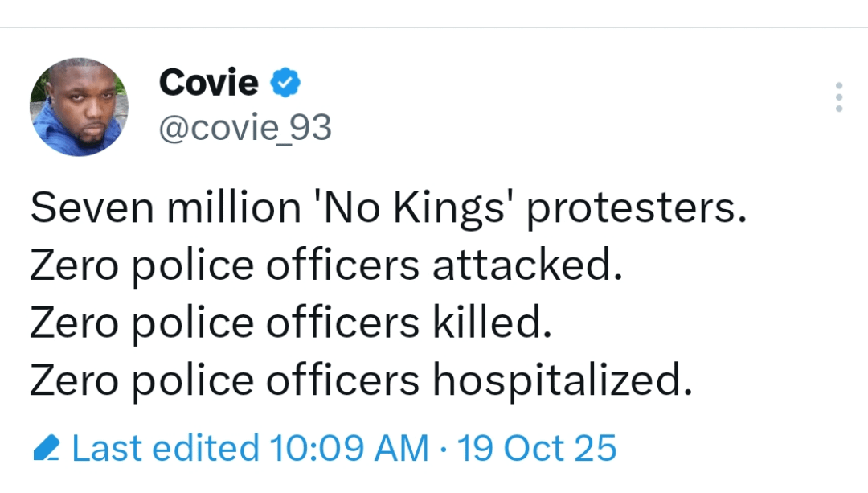Click Zero on the killed line
Screen dimensions: 868x493
[x=73, y=323]
